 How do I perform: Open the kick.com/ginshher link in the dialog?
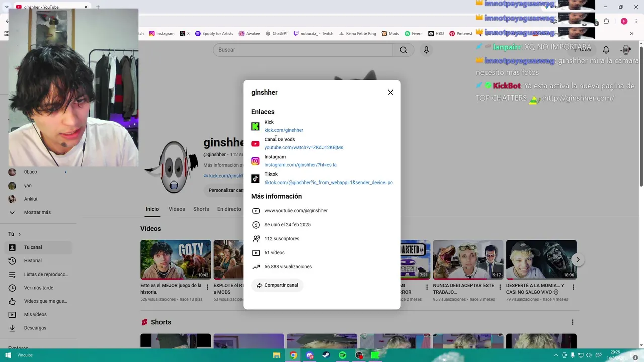pyautogui.click(x=284, y=130)
